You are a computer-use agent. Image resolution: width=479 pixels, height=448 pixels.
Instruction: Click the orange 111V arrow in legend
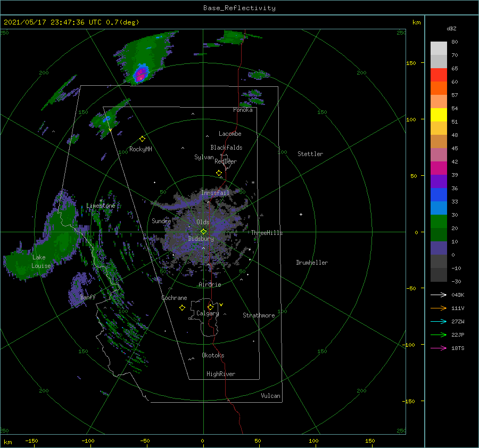click(x=439, y=308)
